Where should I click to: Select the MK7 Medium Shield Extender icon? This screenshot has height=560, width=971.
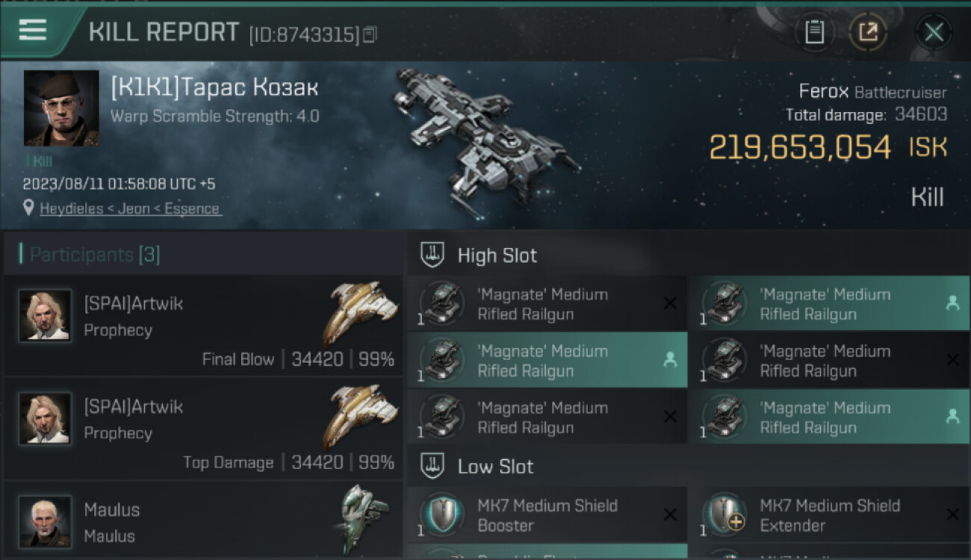point(725,515)
